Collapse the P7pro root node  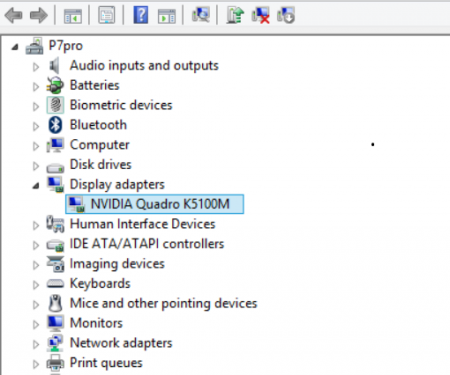[15, 47]
